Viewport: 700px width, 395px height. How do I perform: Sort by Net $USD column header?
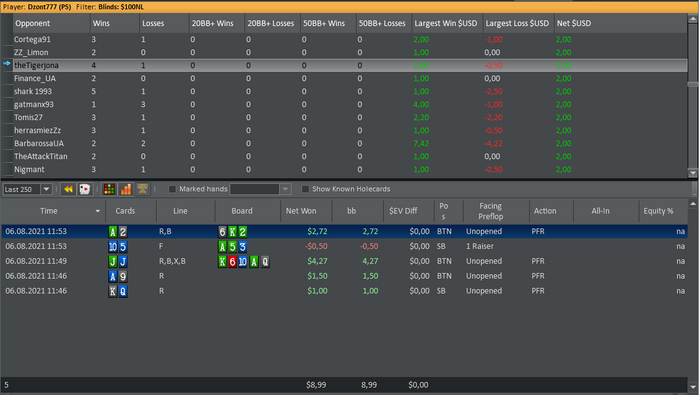pos(620,23)
